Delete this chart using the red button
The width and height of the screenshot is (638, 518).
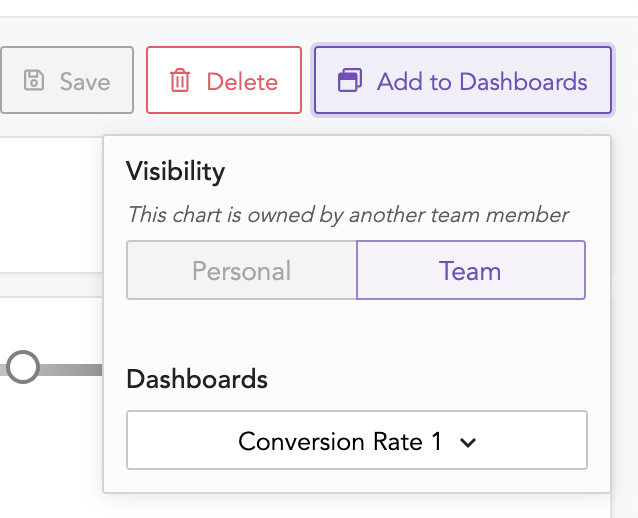pos(224,80)
